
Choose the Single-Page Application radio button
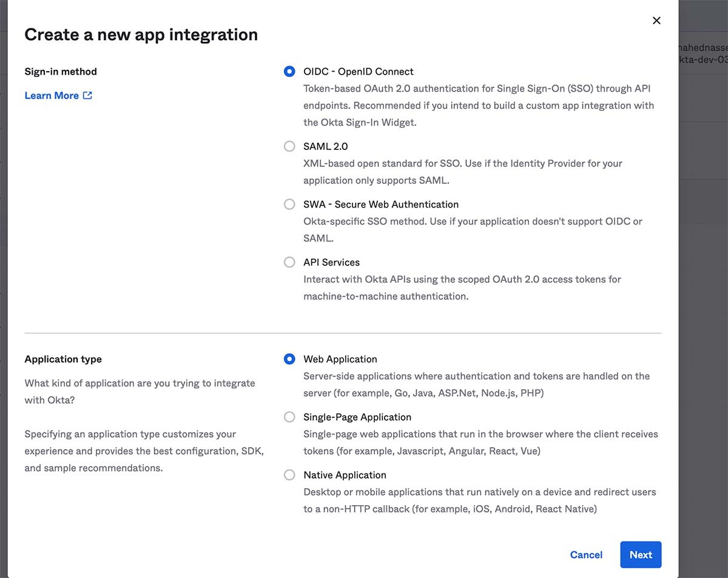289,417
